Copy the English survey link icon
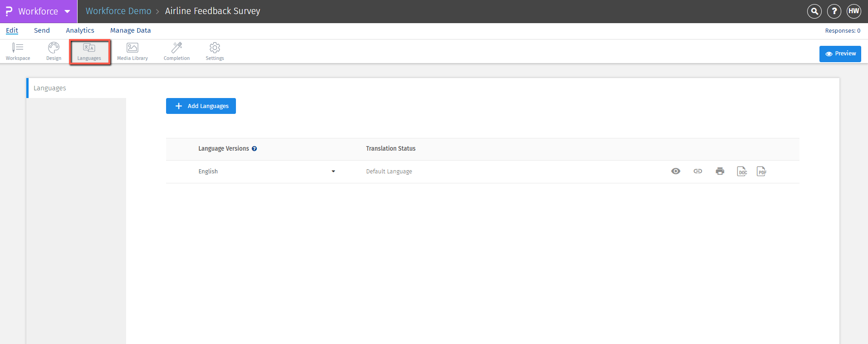 pos(698,171)
